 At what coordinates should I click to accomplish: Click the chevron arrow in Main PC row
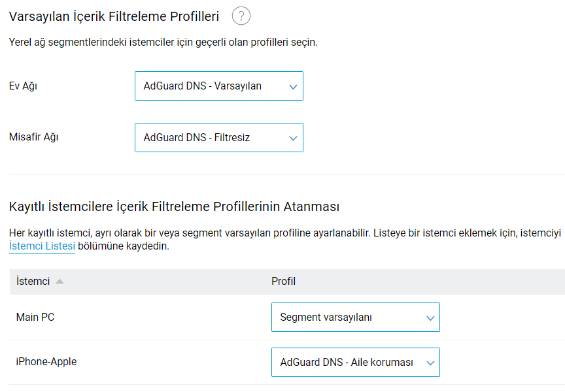coord(430,318)
